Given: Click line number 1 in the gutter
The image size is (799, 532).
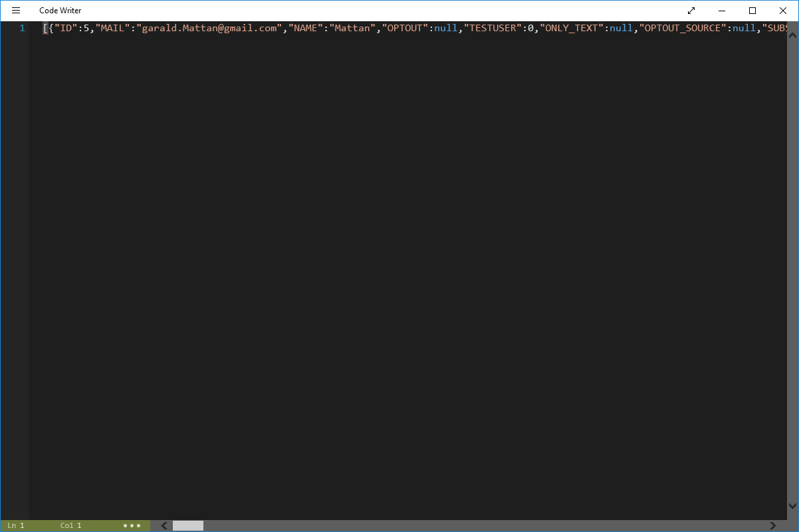Looking at the screenshot, I should point(22,28).
